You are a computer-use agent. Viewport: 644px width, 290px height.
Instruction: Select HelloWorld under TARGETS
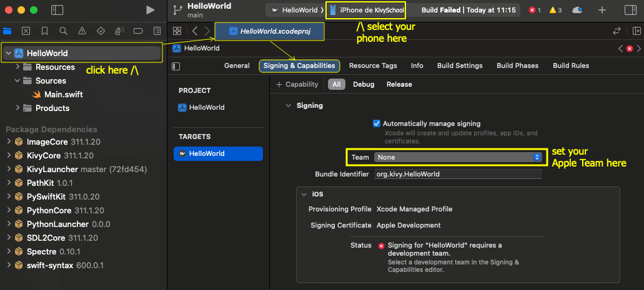click(x=218, y=153)
